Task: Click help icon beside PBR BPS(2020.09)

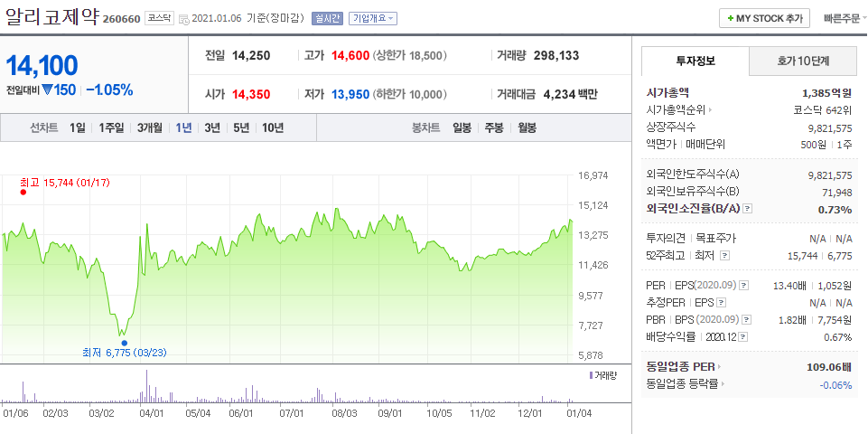Action: tap(747, 320)
